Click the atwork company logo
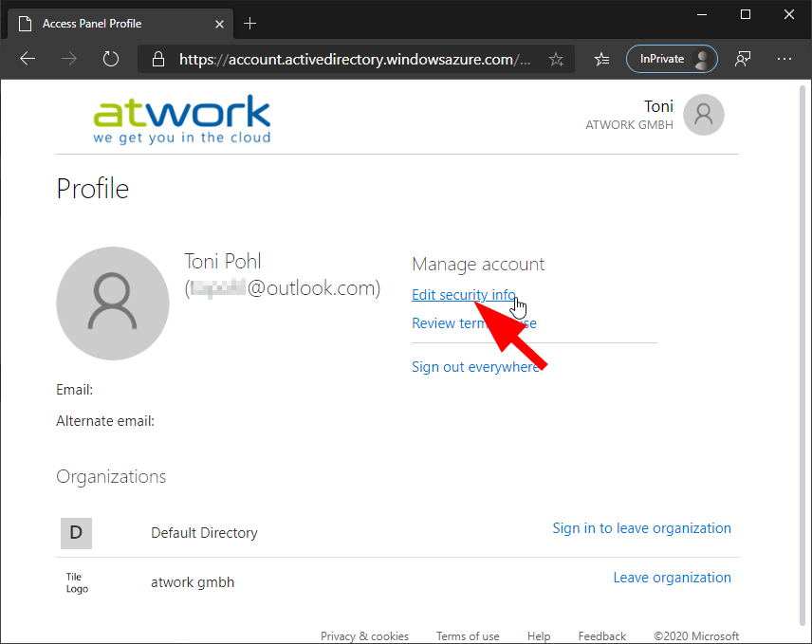Screen dimensions: 812x644 [x=182, y=120]
